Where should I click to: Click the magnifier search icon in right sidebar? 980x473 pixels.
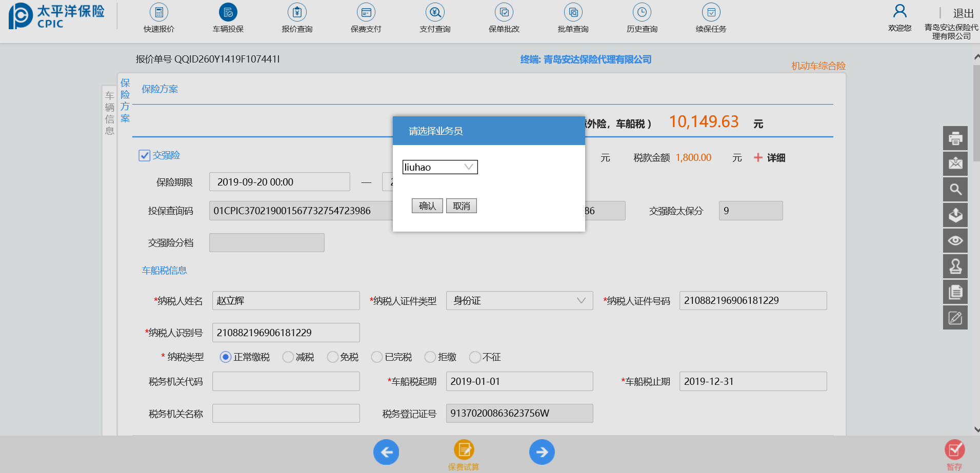point(955,190)
